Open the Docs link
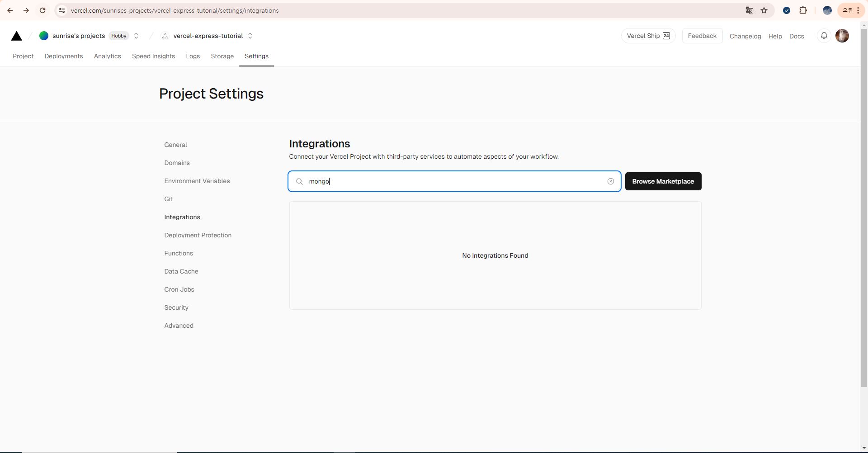Screen dimensions: 868x453 [797, 36]
